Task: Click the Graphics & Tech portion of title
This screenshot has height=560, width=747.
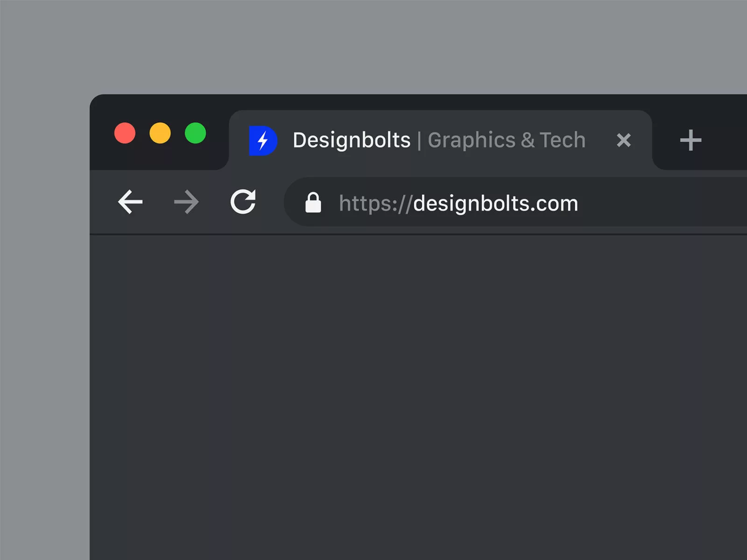Action: [507, 140]
